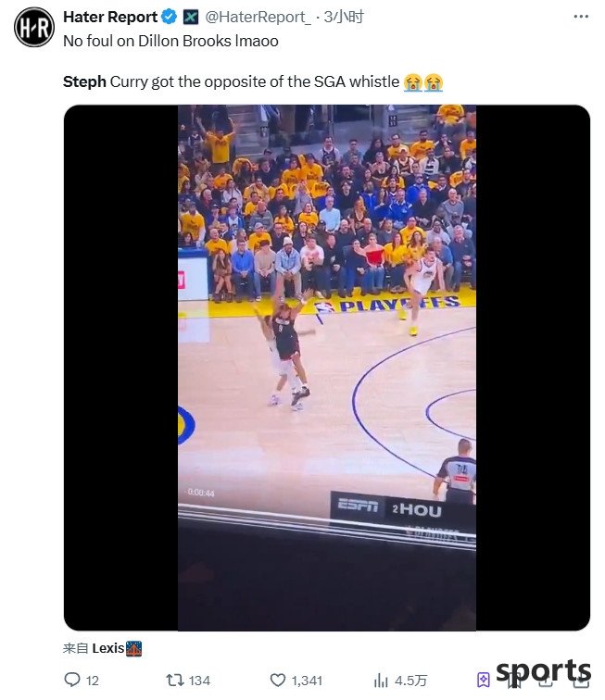Click the blue verified checkmark badge
Image resolution: width=605 pixels, height=700 pixels.
(x=169, y=17)
